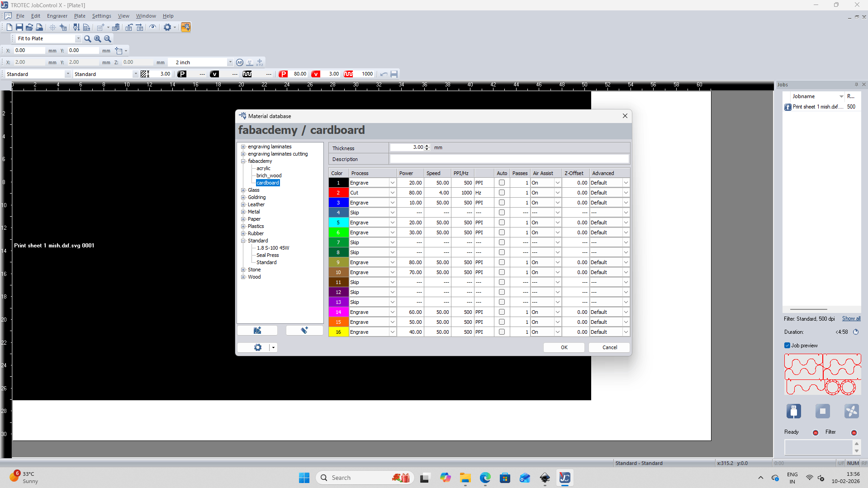Click the AF autofocus icon
This screenshot has height=488, width=868.
(x=240, y=62)
